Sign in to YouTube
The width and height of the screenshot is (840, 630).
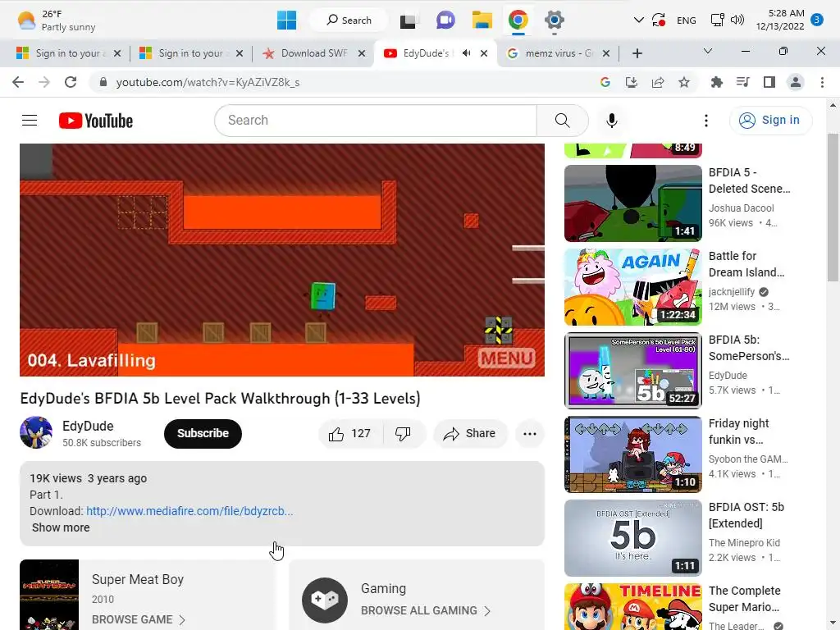[x=770, y=120]
